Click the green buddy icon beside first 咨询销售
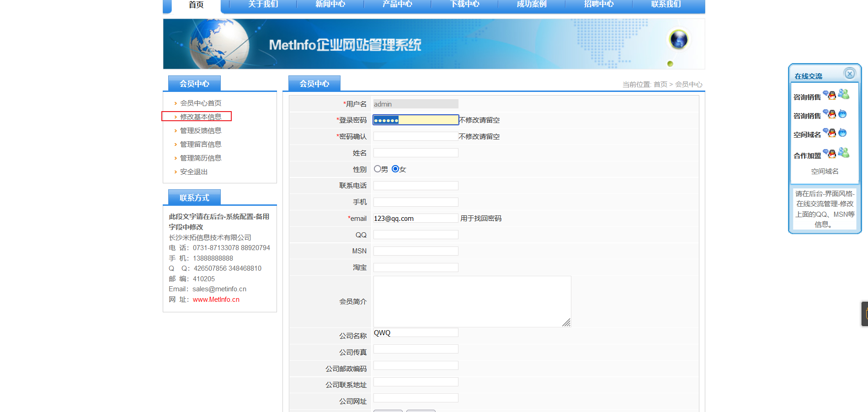 pyautogui.click(x=845, y=95)
